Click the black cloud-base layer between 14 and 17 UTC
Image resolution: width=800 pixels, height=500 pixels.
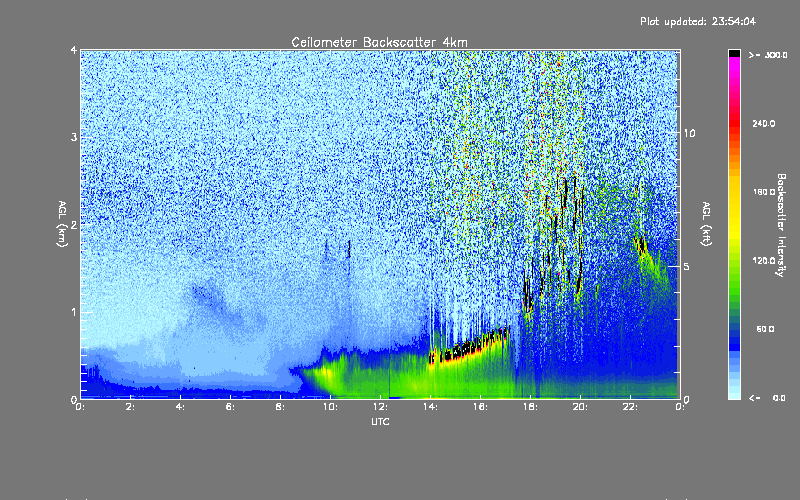(x=468, y=347)
